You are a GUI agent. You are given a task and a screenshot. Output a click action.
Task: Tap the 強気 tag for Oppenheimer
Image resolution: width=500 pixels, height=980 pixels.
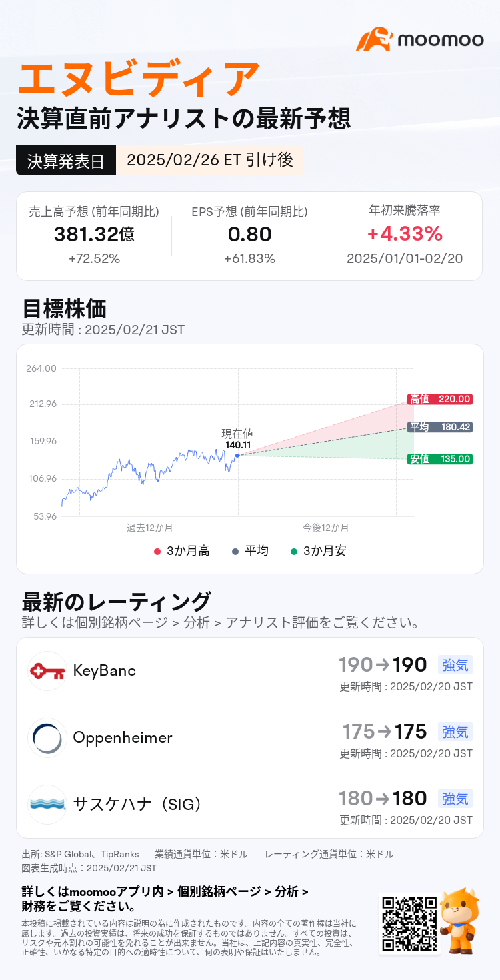click(x=455, y=732)
